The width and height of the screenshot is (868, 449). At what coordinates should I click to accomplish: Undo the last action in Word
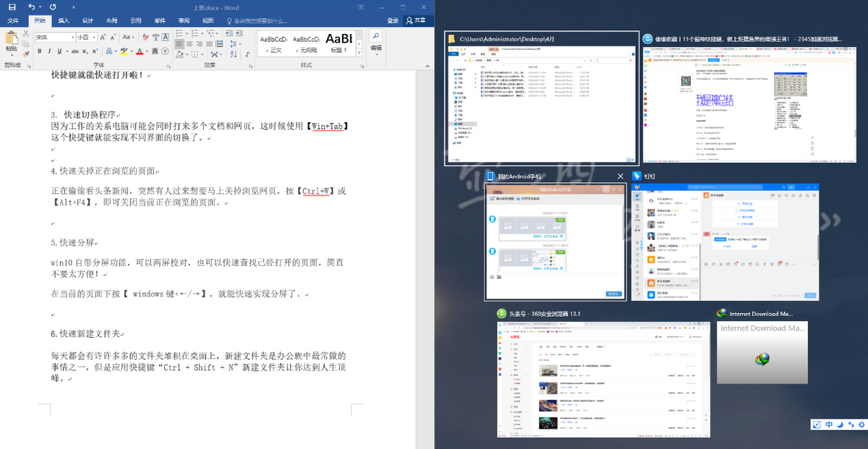tap(32, 7)
